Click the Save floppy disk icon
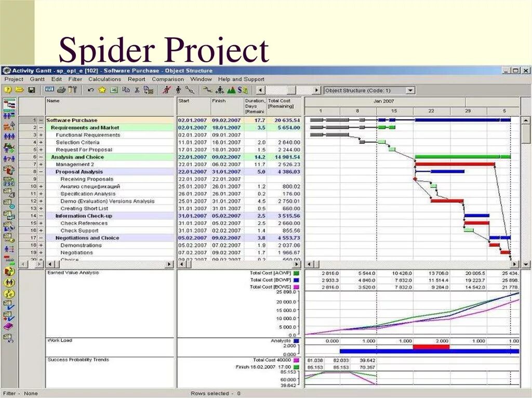The image size is (532, 398). pyautogui.click(x=32, y=90)
